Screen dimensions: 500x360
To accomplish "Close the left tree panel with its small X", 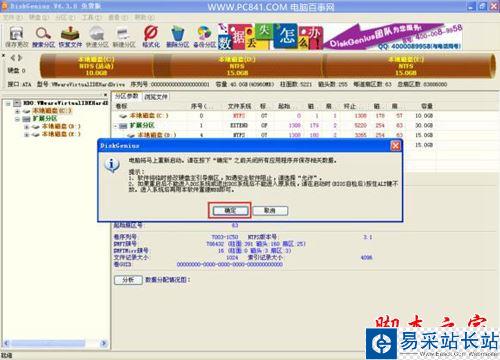I will point(106,95).
